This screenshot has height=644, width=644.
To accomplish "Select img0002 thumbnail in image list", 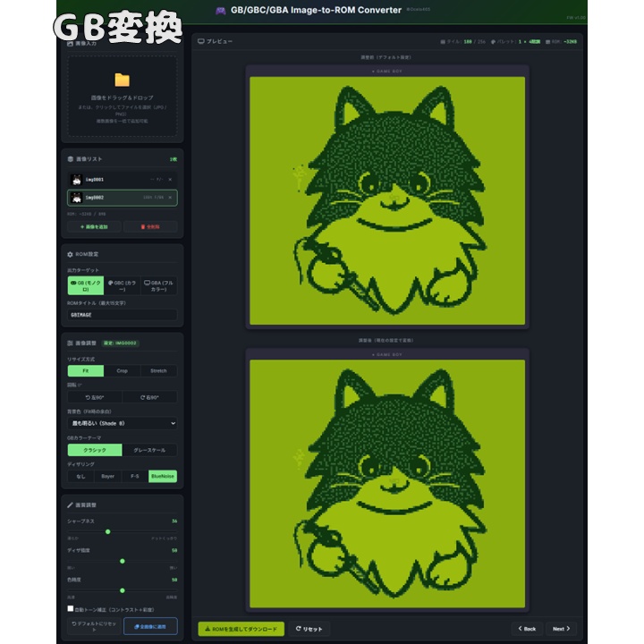I will [76, 198].
